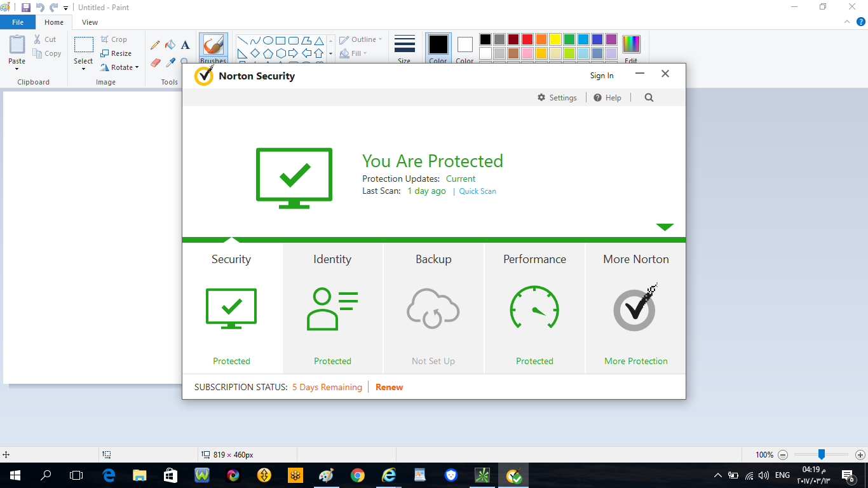Open the Action Center notifications icon
The width and height of the screenshot is (868, 488).
847,475
